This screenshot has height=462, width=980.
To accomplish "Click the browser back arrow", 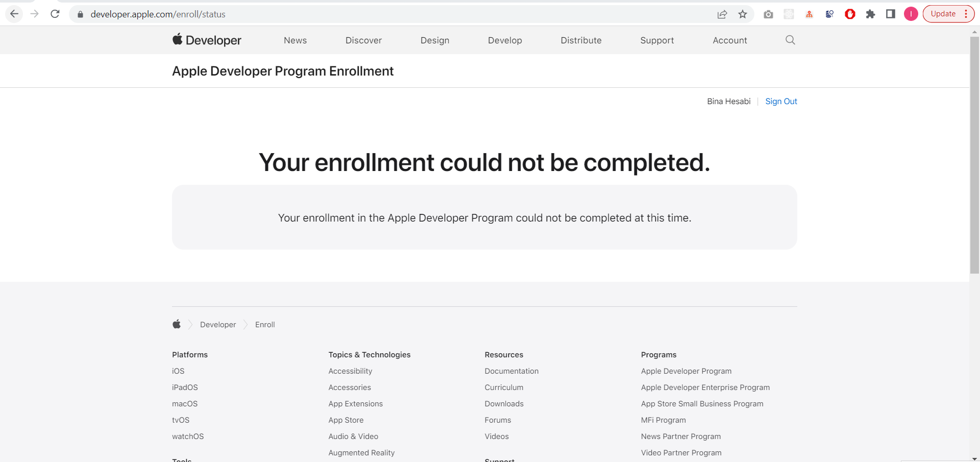I will tap(14, 14).
